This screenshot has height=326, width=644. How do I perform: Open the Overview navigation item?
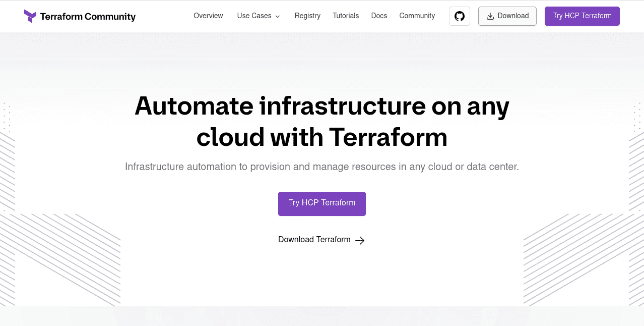coord(208,16)
